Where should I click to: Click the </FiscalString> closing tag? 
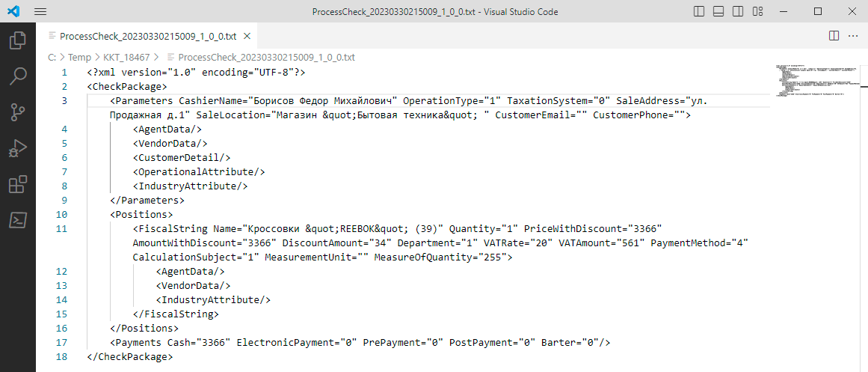(x=176, y=314)
